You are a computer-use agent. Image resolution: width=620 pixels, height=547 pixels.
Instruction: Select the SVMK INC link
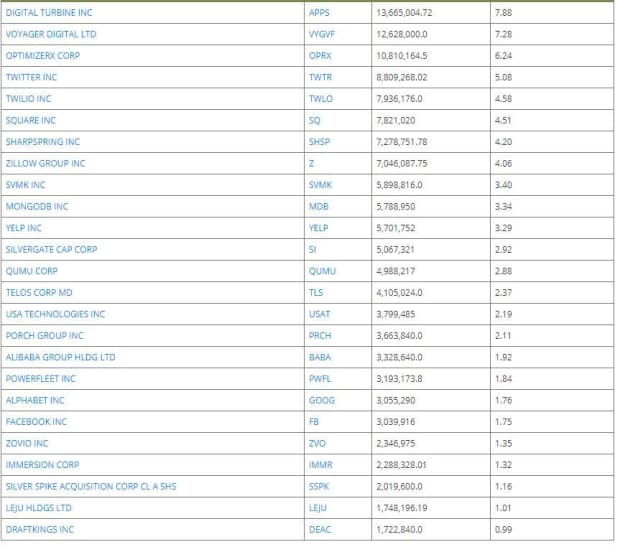click(x=25, y=185)
